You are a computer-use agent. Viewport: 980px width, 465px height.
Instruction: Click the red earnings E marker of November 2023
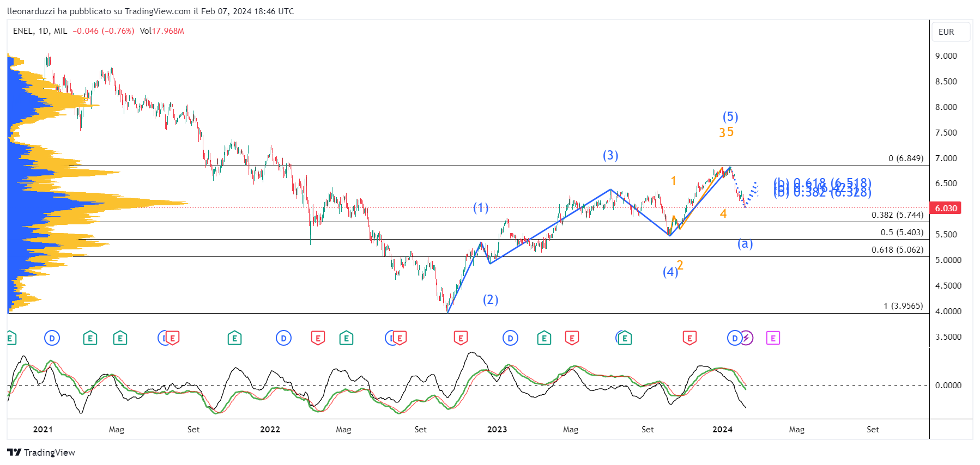[x=689, y=338]
